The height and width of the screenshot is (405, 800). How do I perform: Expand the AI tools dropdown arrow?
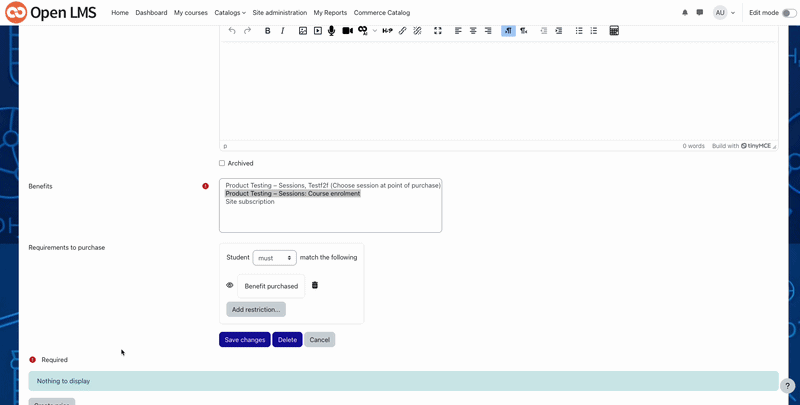pos(374,31)
